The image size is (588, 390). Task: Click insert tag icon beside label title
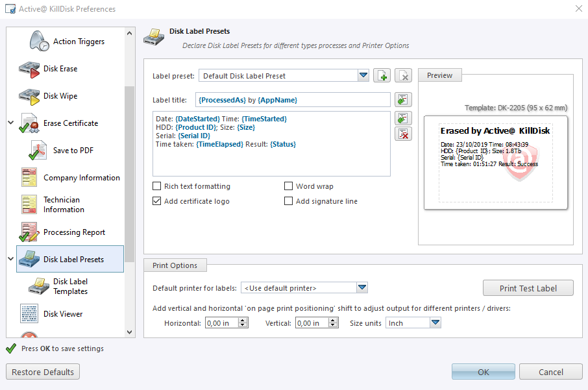[403, 100]
